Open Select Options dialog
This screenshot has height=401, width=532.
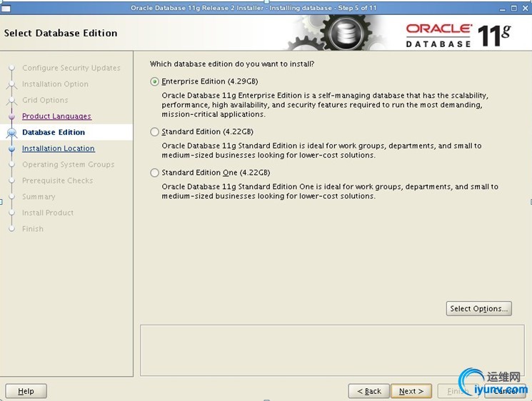pos(478,308)
